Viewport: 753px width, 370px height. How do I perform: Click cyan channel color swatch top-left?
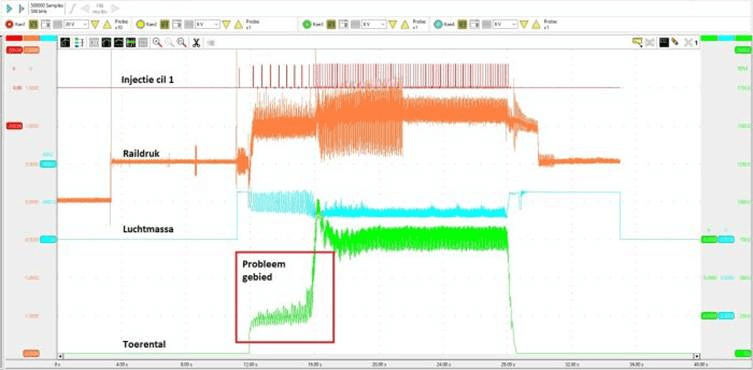click(x=49, y=38)
